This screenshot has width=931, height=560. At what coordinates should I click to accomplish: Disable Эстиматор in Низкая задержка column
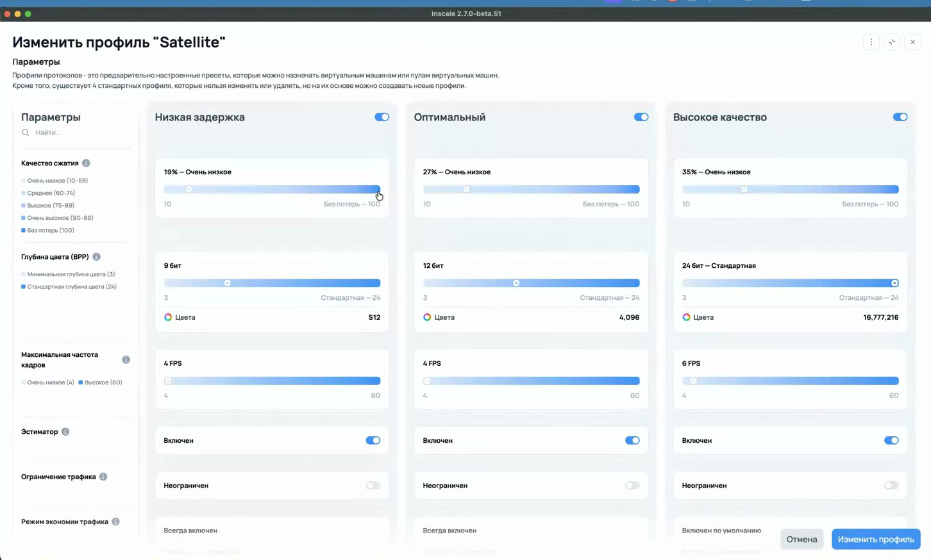tap(373, 441)
